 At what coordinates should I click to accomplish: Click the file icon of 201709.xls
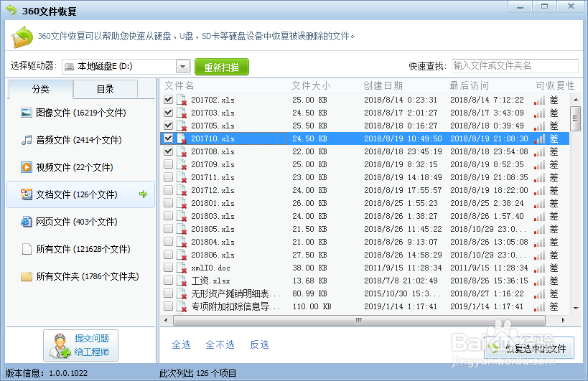coord(182,164)
